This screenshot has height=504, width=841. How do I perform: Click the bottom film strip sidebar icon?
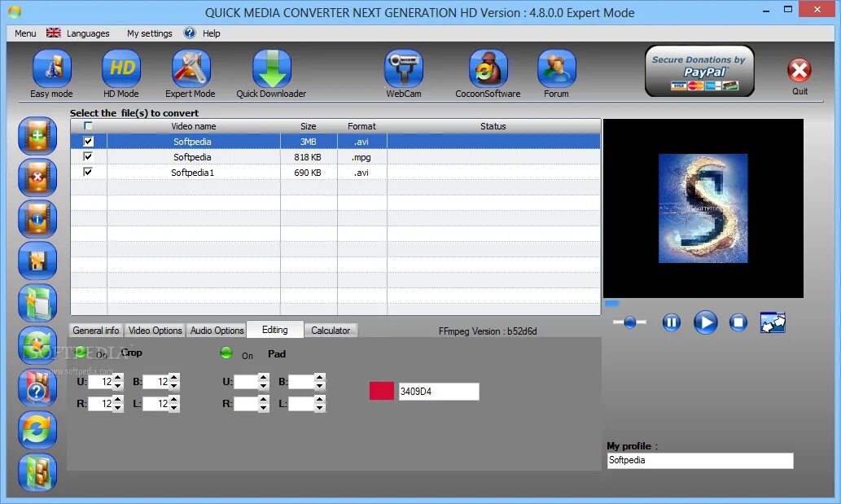tap(37, 471)
